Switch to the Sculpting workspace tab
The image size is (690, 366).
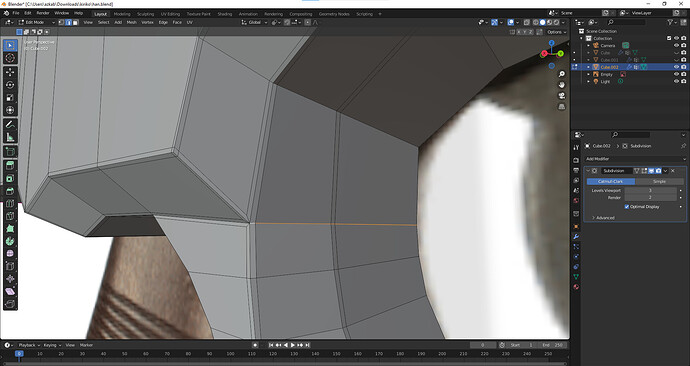145,14
